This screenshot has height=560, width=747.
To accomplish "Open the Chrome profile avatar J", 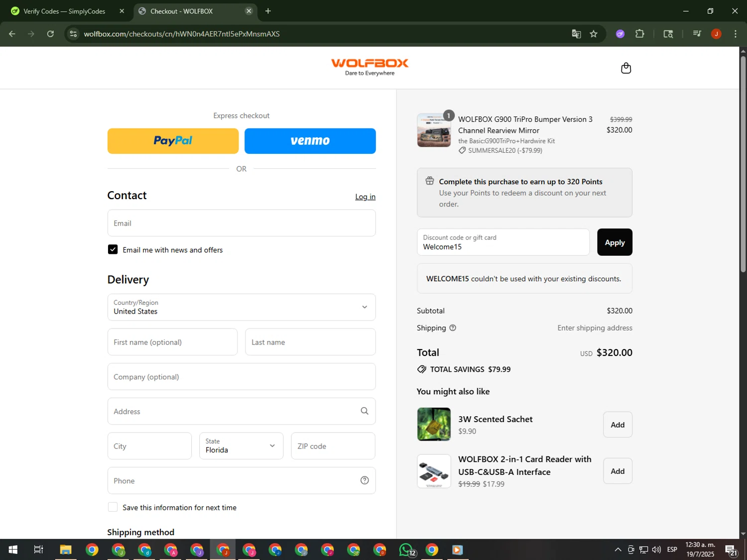I will pyautogui.click(x=716, y=34).
